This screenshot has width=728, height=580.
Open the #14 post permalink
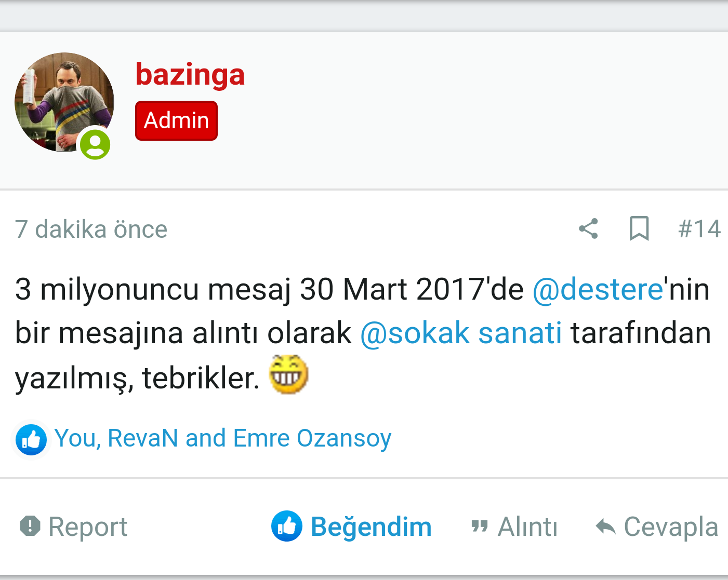[699, 229]
